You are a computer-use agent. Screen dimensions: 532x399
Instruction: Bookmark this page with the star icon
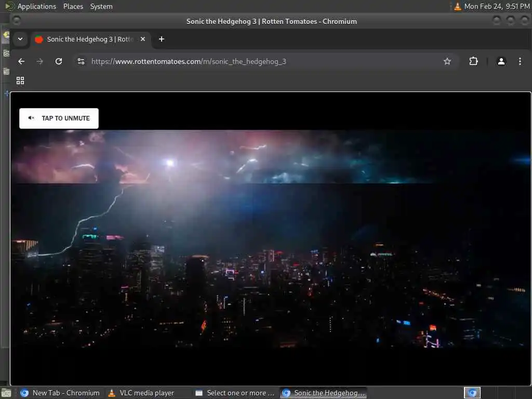click(x=447, y=61)
